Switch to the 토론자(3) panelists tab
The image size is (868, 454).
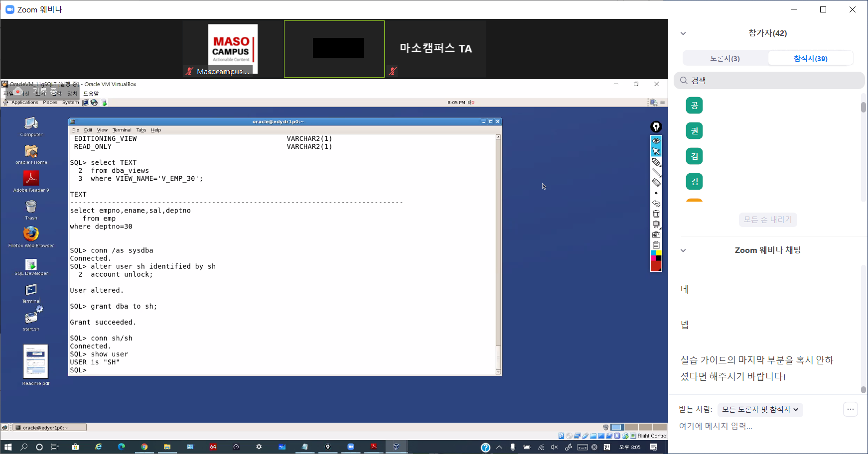point(725,58)
